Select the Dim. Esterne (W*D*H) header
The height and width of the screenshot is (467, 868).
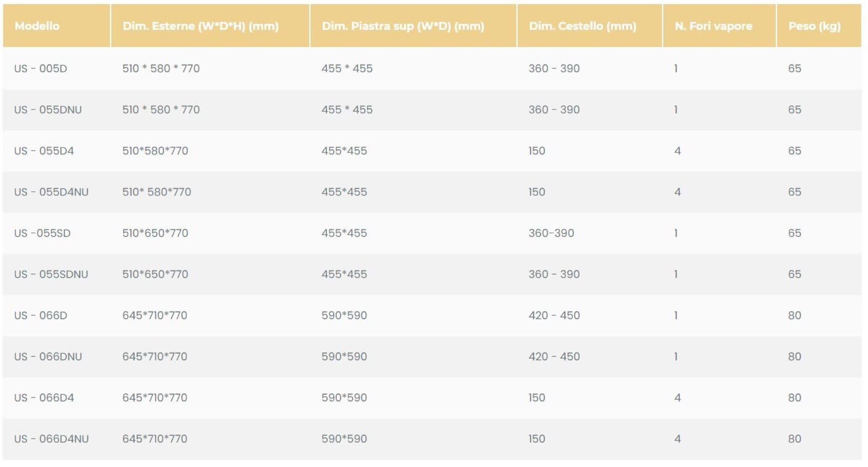[201, 26]
